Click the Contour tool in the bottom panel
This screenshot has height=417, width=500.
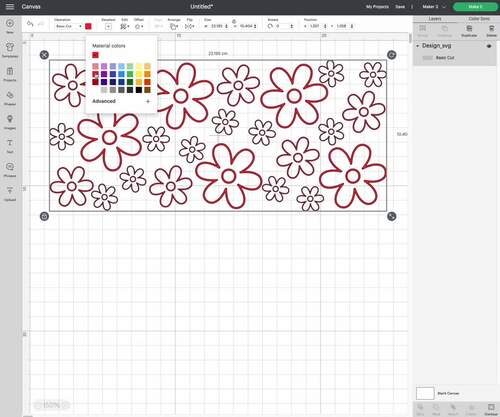point(491,409)
